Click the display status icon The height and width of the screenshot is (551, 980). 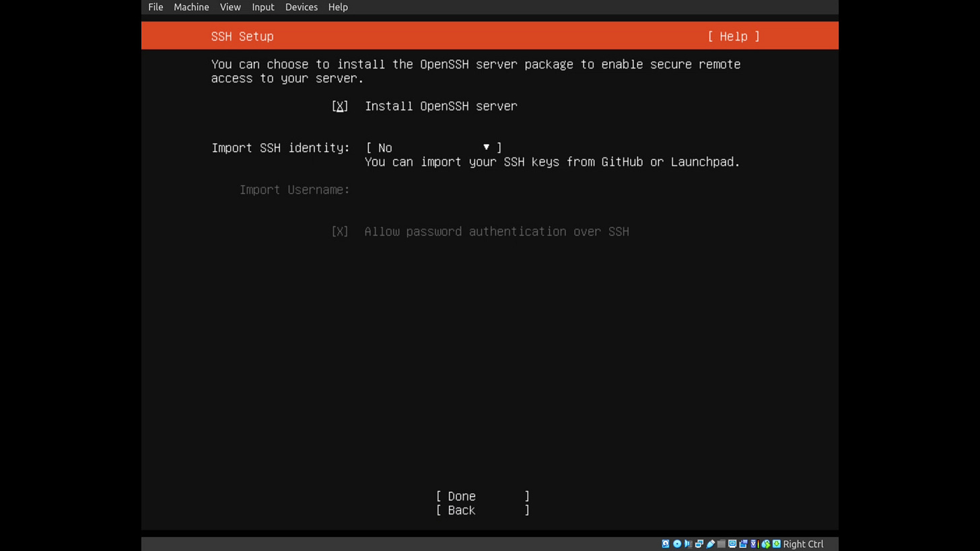click(x=732, y=544)
